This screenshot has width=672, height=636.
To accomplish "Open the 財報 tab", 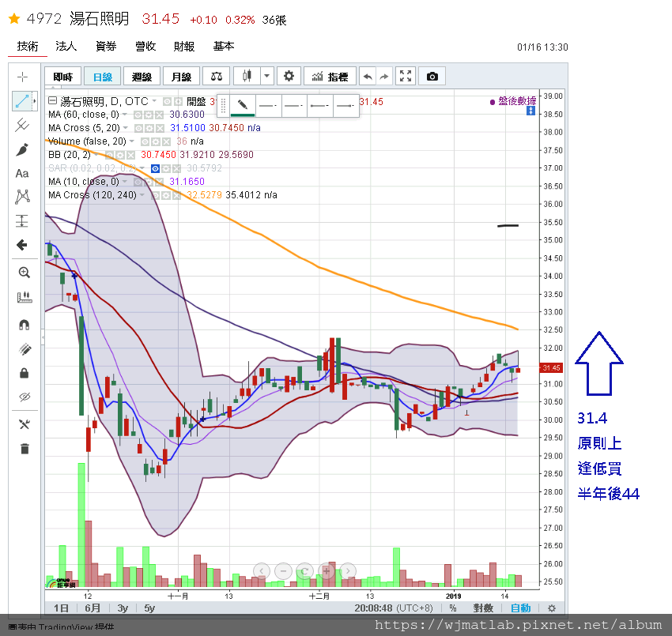I will [x=184, y=47].
